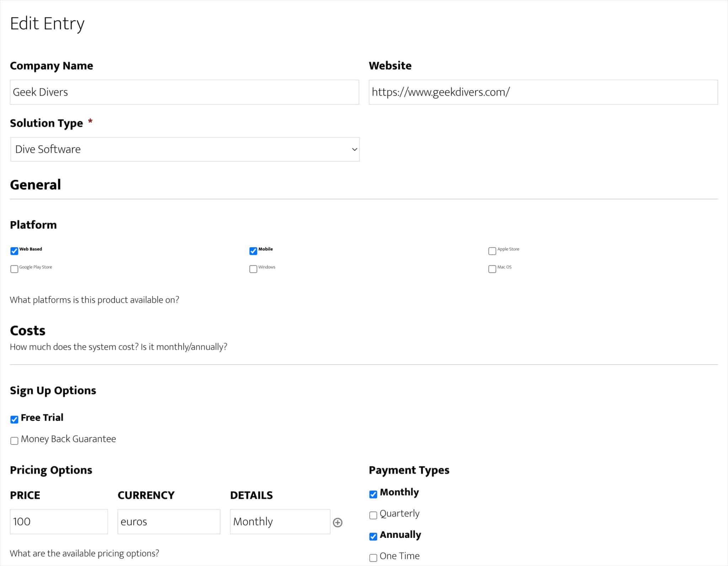Image resolution: width=728 pixels, height=566 pixels.
Task: Enable the Windows platform checkbox
Action: point(253,269)
